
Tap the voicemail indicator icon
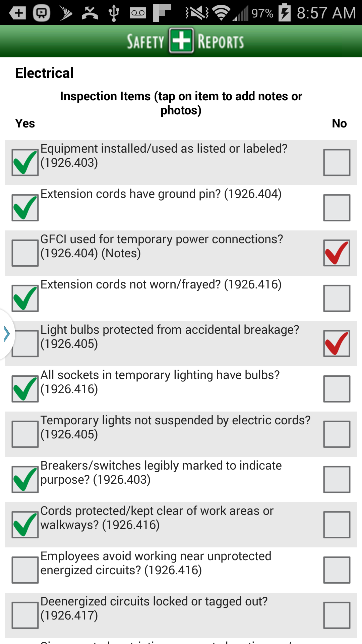click(x=137, y=12)
